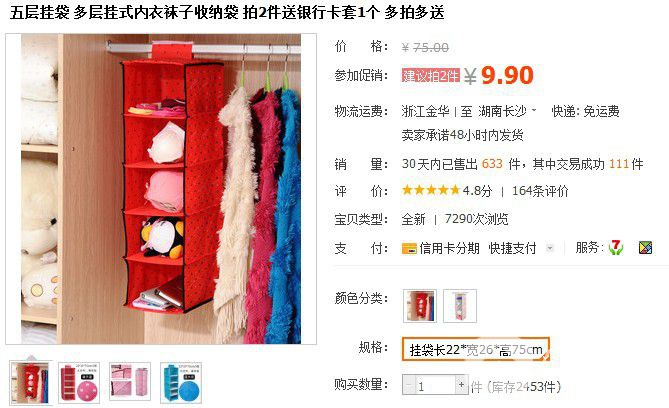Click the 建议拍2件 promotion tag
Viewport: 669px width, 408px height.
point(430,76)
